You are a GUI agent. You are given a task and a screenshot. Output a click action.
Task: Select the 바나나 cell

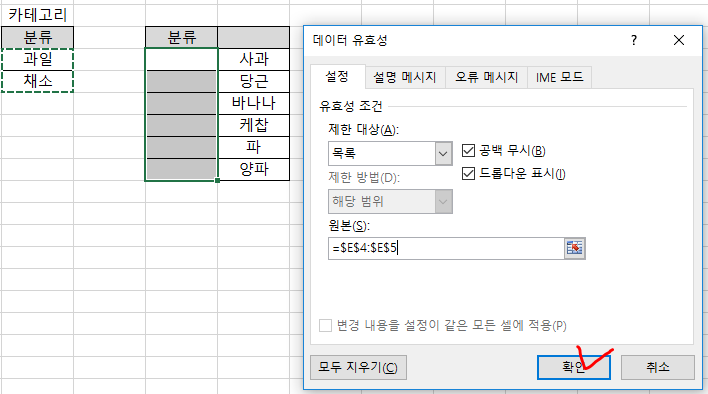coord(254,103)
